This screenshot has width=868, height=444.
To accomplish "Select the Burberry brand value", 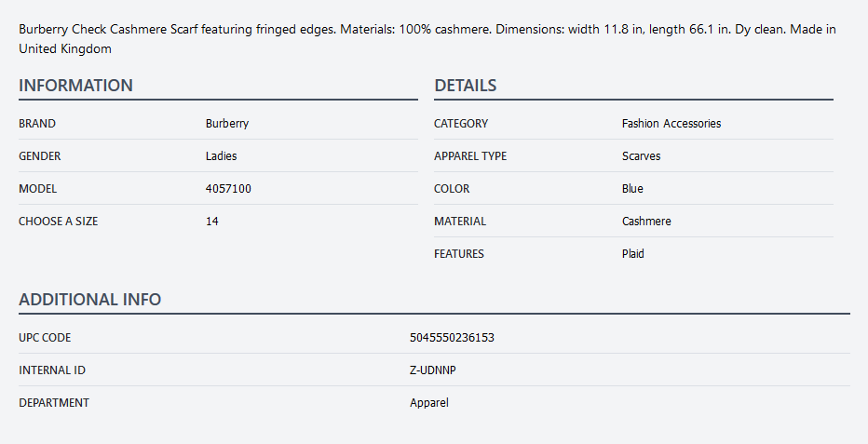I will [227, 124].
